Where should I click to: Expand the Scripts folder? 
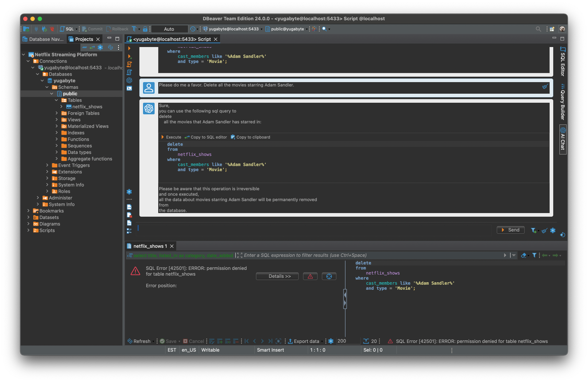click(28, 230)
